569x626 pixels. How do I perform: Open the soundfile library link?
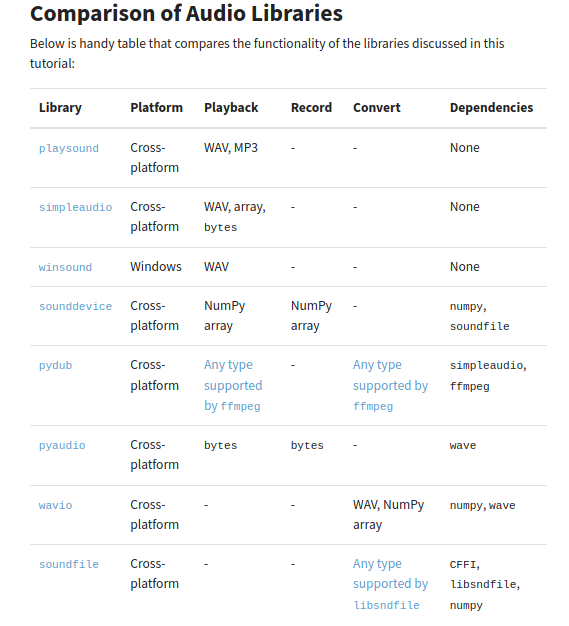69,564
